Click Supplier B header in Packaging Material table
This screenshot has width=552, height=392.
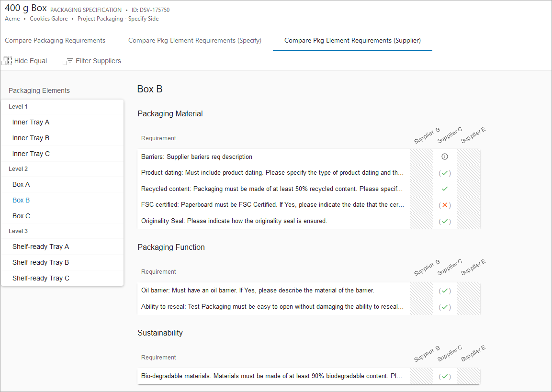[427, 136]
